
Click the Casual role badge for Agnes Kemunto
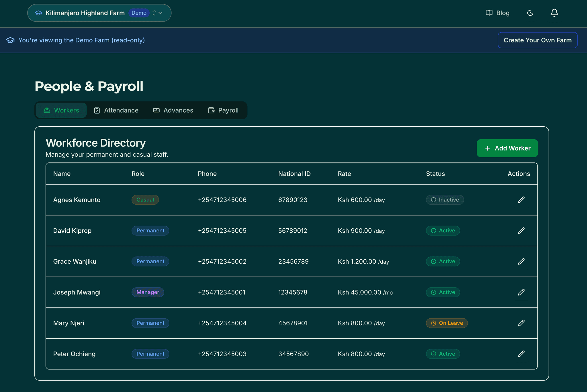(145, 200)
